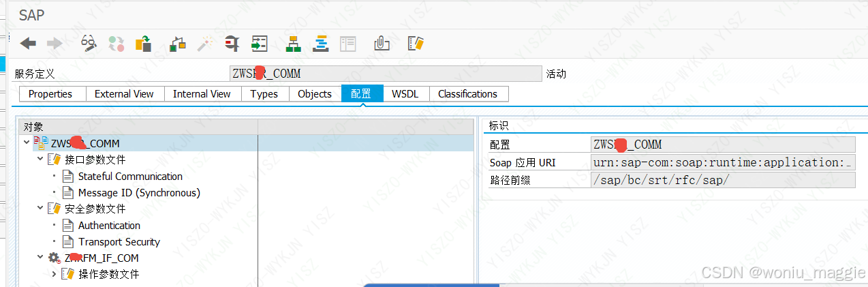Screen dimensions: 868x287
Task: Open the External View tab
Action: 124,94
